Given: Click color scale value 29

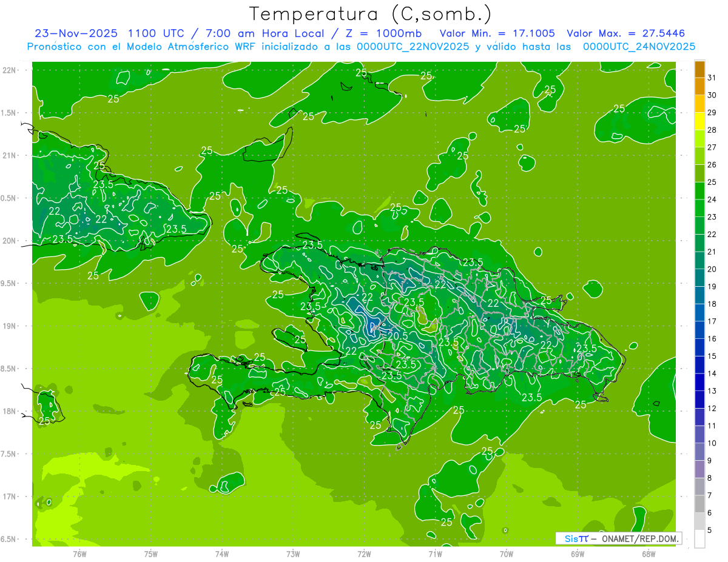Looking at the screenshot, I should tap(712, 112).
